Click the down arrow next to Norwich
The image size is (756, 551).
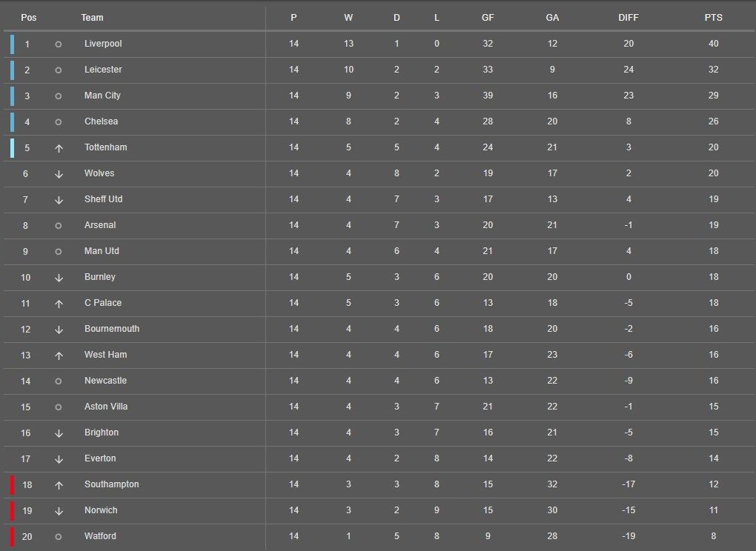59,511
